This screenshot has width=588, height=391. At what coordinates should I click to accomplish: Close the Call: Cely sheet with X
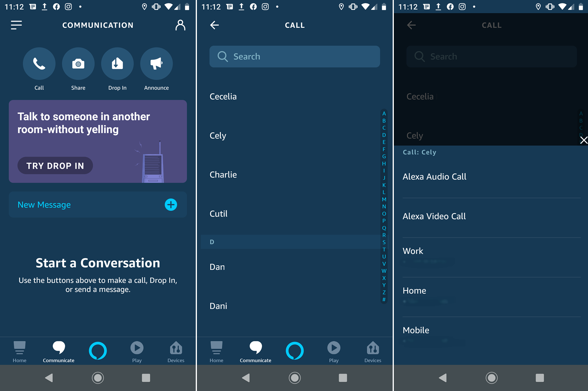[584, 140]
